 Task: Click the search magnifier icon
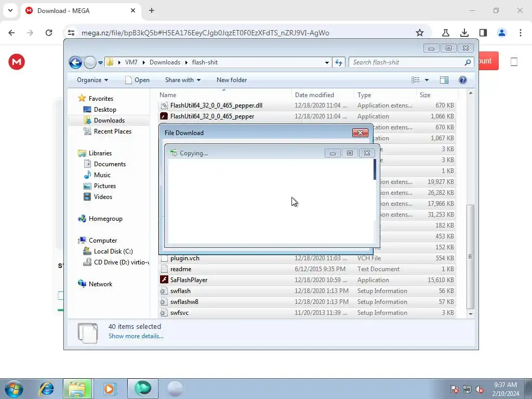(x=468, y=62)
